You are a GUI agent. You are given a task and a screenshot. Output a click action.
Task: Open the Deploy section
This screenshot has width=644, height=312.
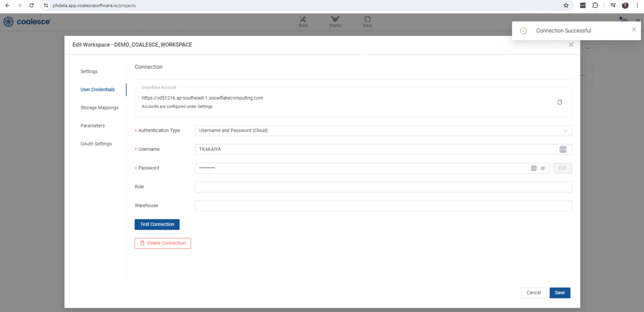point(335,21)
